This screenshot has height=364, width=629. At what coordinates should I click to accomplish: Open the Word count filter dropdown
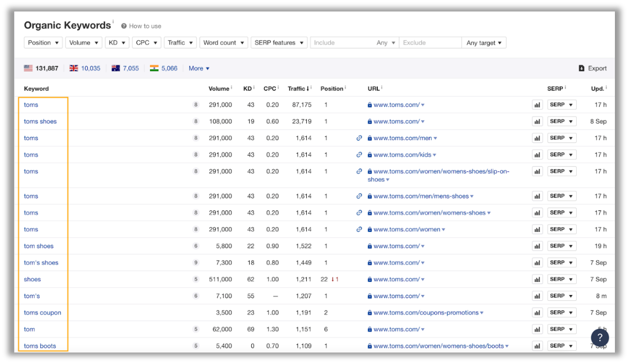click(224, 43)
